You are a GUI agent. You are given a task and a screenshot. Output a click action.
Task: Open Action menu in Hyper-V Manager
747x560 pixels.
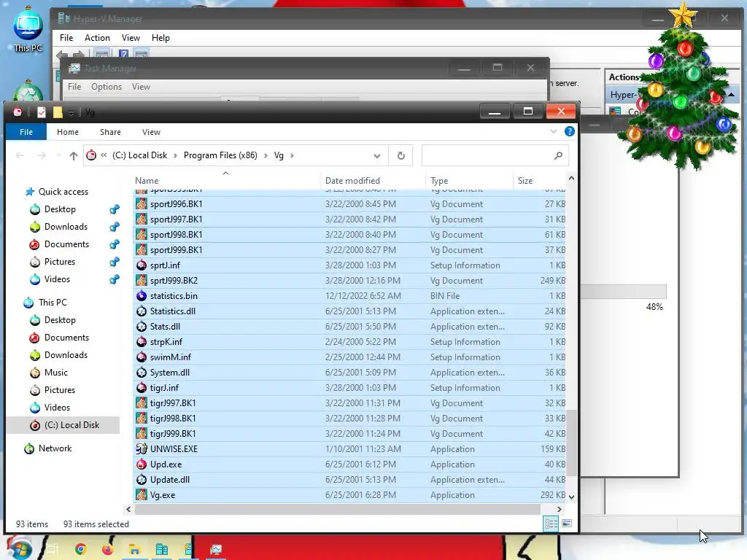point(97,38)
